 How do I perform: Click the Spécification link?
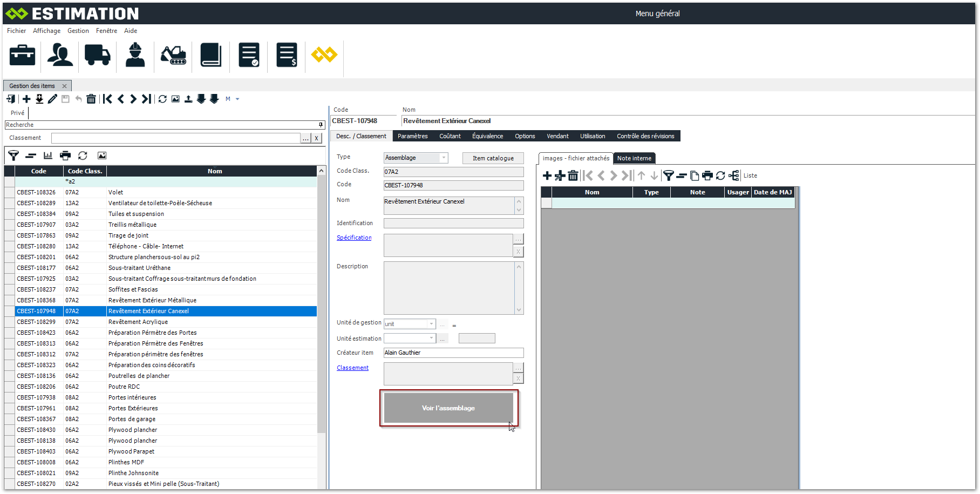coord(354,238)
